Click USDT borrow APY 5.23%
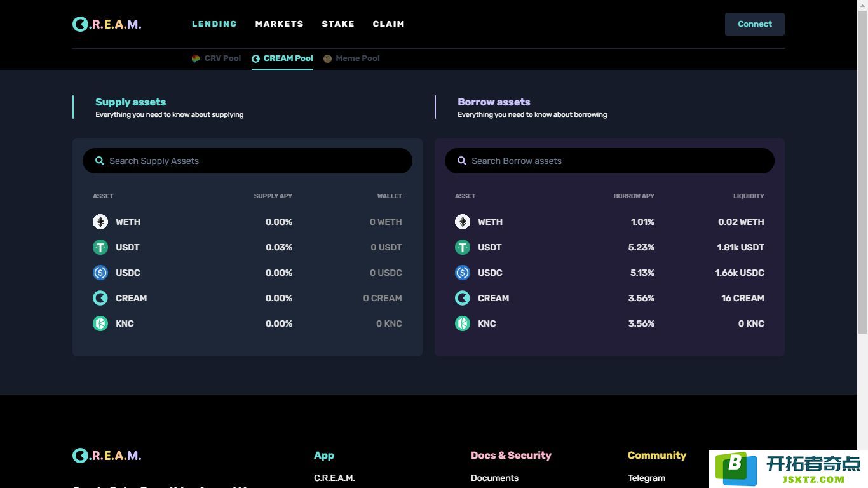 (641, 247)
